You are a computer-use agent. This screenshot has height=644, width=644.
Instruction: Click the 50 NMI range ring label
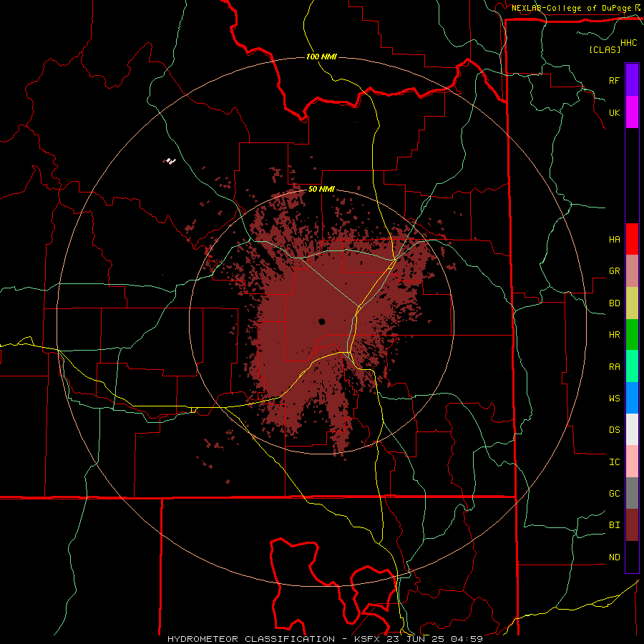321,190
